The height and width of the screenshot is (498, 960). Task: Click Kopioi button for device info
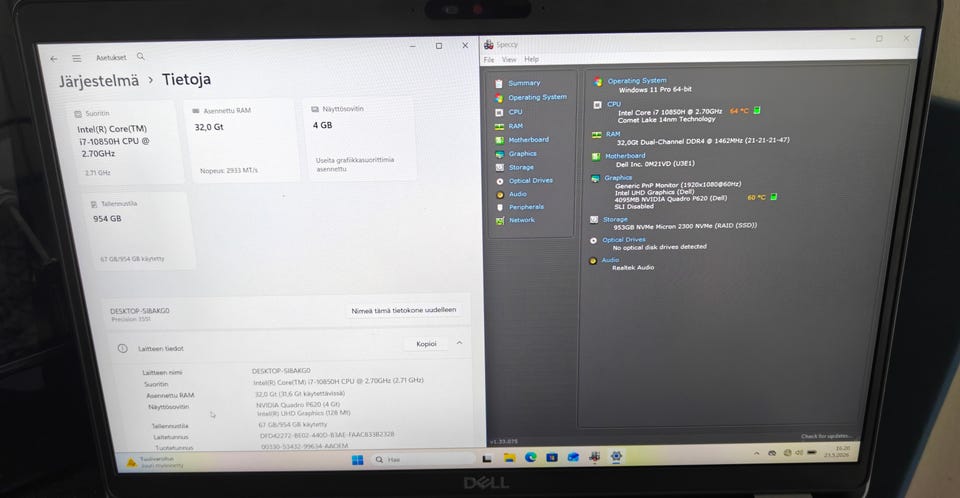[426, 344]
